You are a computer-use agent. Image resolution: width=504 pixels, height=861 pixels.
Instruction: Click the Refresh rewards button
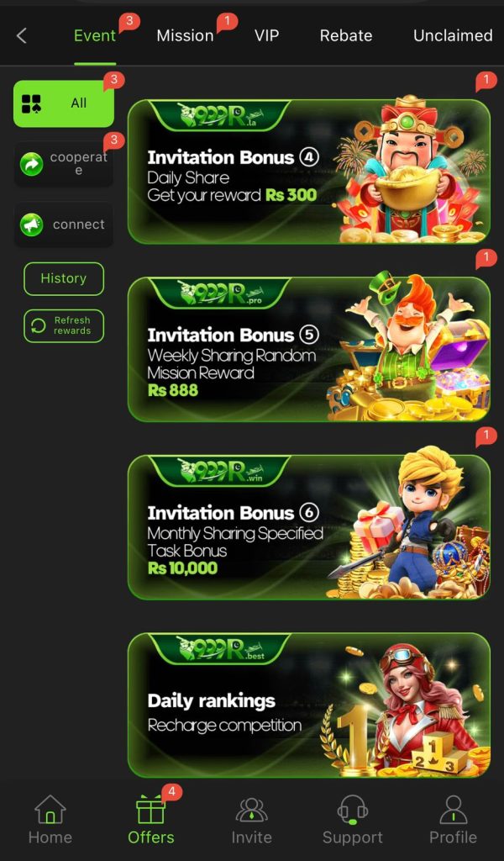pyautogui.click(x=64, y=325)
